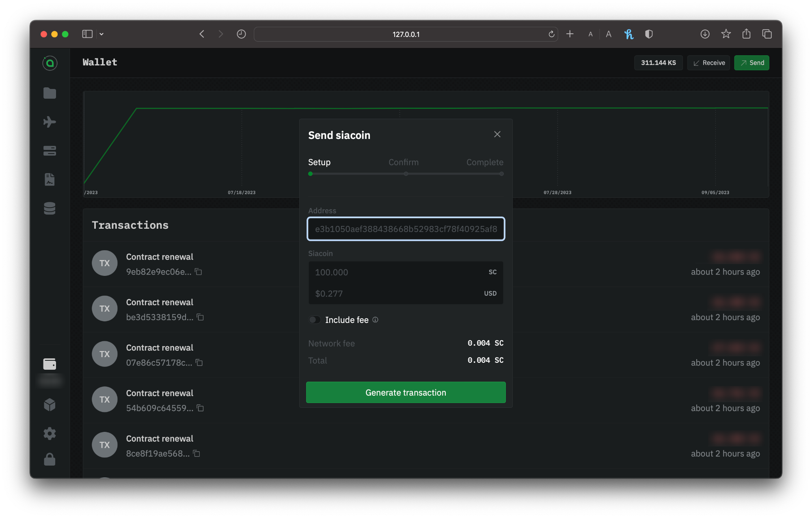Open the Contracts document icon

click(x=50, y=179)
